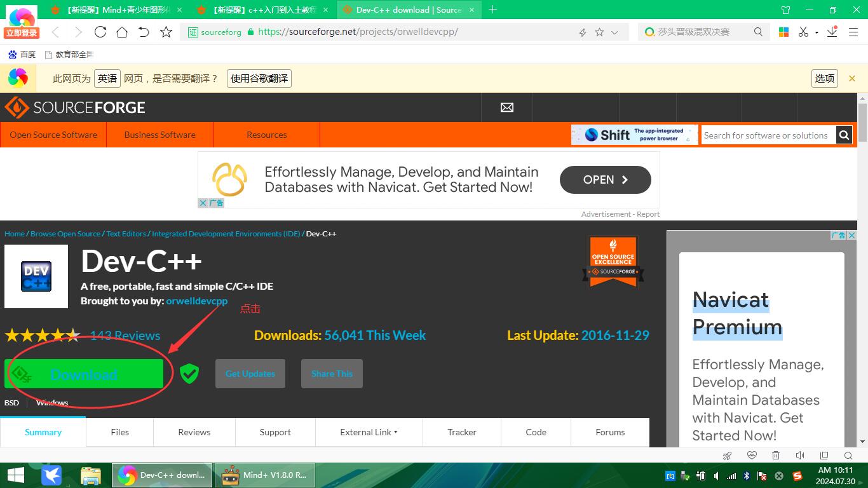Screen dimensions: 868x488
Task: Open the Business Software menu
Action: point(160,135)
